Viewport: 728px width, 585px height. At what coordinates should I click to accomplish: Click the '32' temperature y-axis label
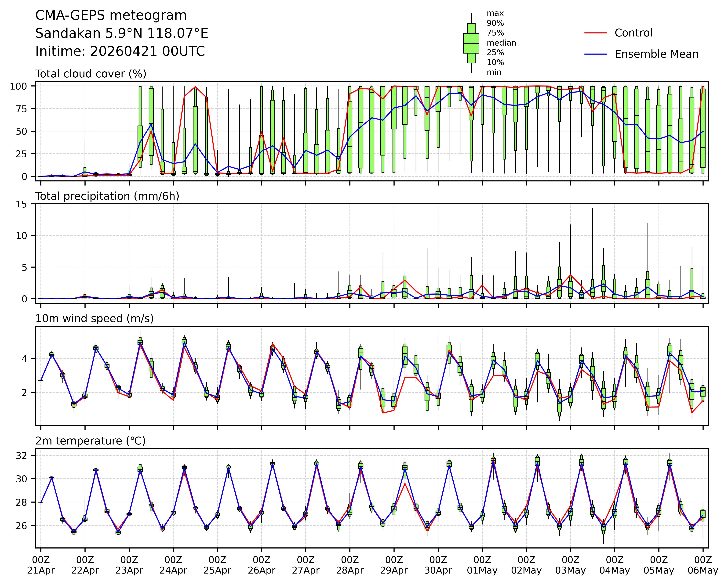(21, 456)
